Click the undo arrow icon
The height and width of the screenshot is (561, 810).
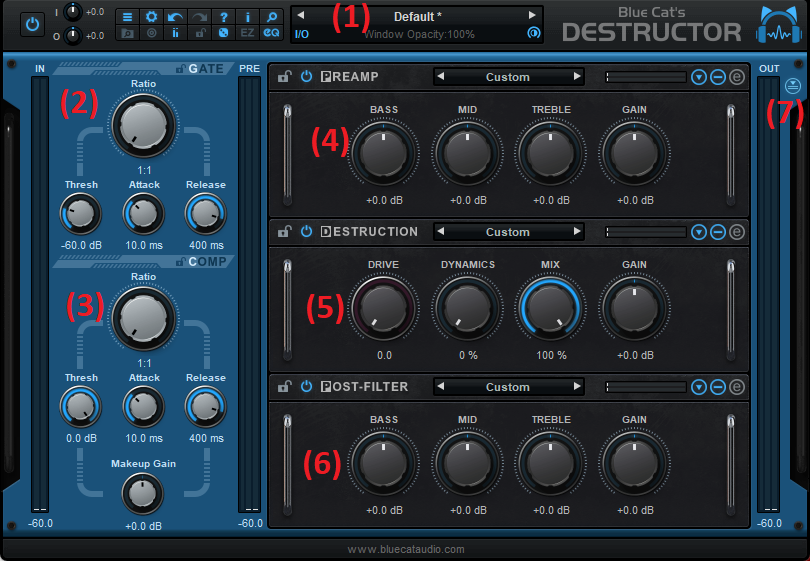tap(175, 17)
